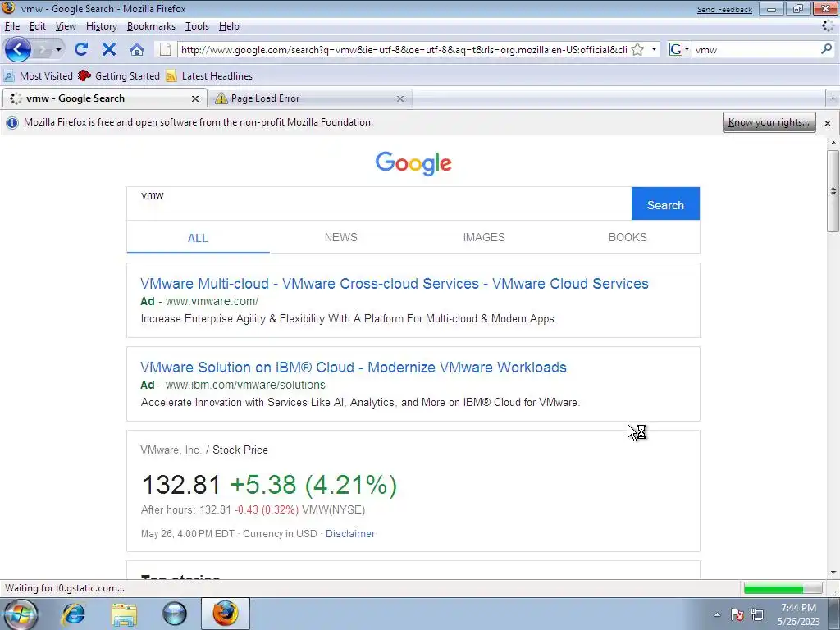Open the Help menu
The width and height of the screenshot is (840, 630).
point(229,26)
